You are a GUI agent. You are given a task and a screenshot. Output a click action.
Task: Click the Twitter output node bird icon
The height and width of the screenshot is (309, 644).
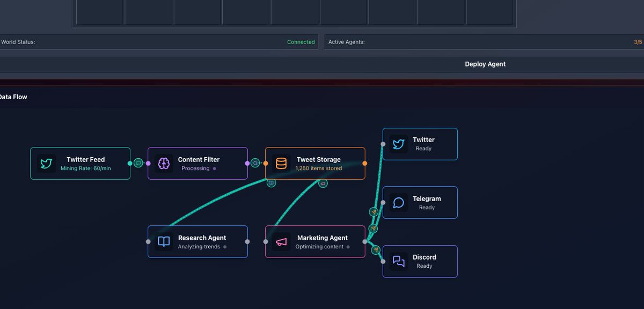pyautogui.click(x=398, y=144)
